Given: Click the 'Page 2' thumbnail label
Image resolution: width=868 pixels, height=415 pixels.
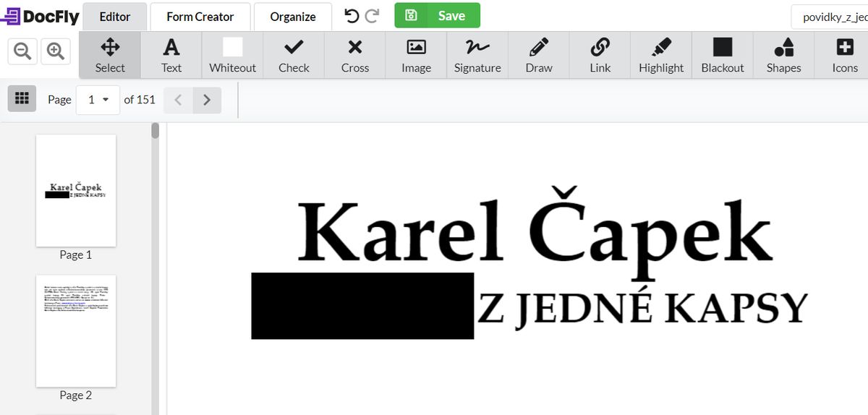Looking at the screenshot, I should coord(76,395).
